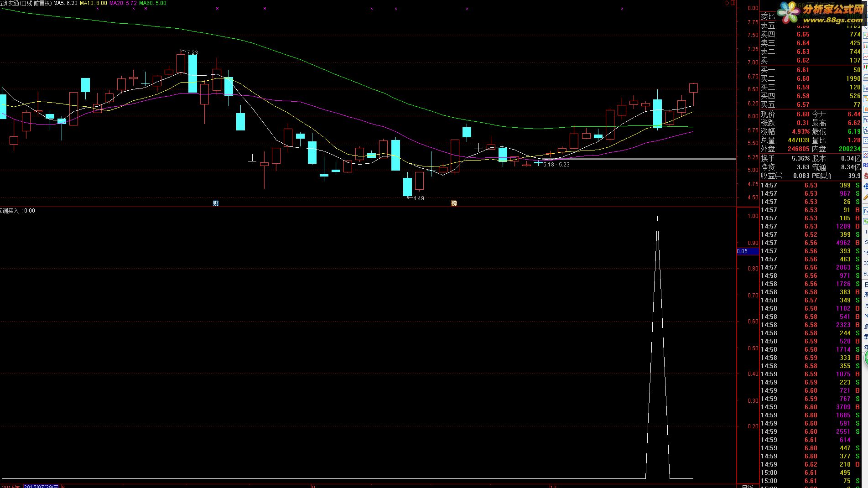
Task: Click the 最高 6.62 high price value
Action: (854, 123)
